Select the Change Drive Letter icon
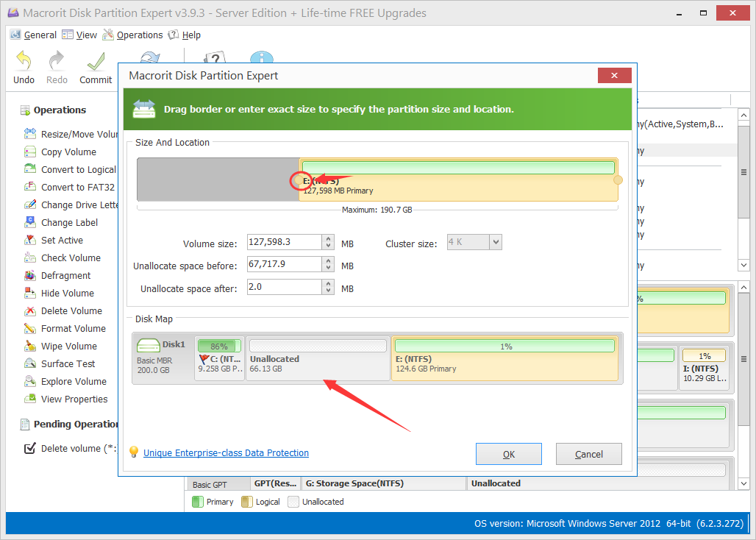 (x=30, y=205)
